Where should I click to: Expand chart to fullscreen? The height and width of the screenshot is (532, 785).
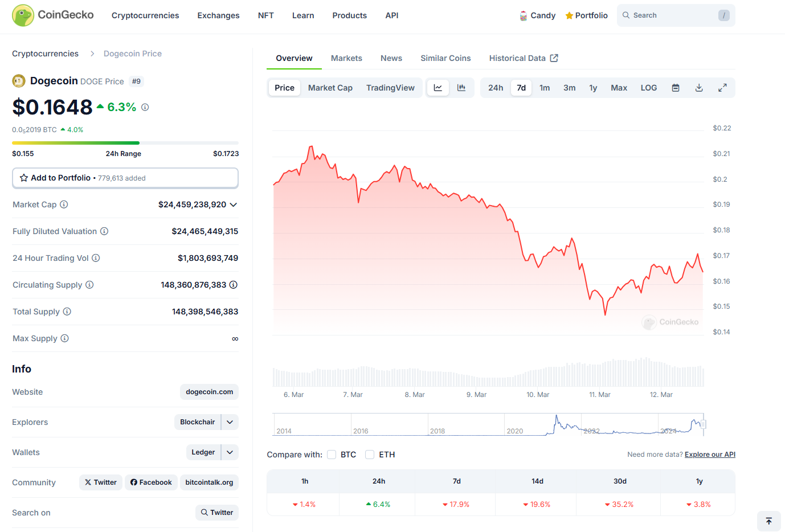722,88
